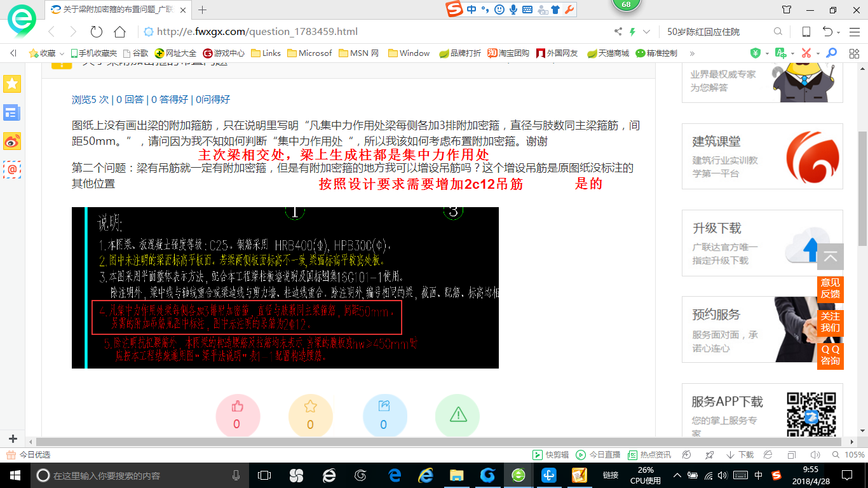The width and height of the screenshot is (868, 488).
Task: Click the forward navigation arrow
Action: pos(73,32)
